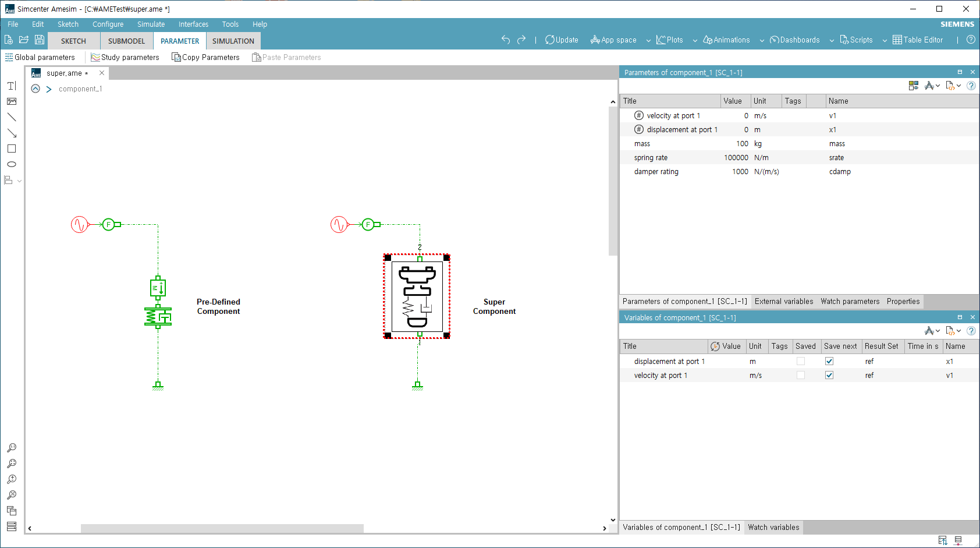This screenshot has width=980, height=548.
Task: Open the Table Editor
Action: tap(918, 40)
